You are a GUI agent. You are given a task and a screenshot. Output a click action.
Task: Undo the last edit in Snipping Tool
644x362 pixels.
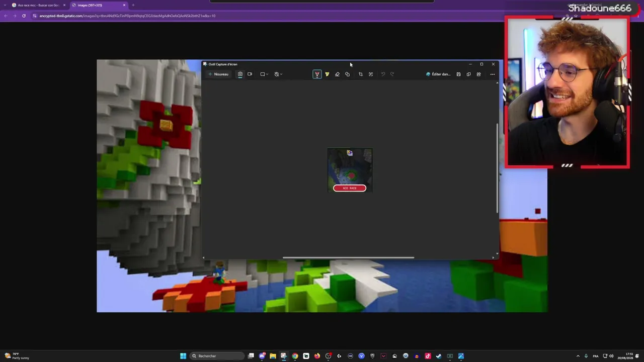(383, 74)
